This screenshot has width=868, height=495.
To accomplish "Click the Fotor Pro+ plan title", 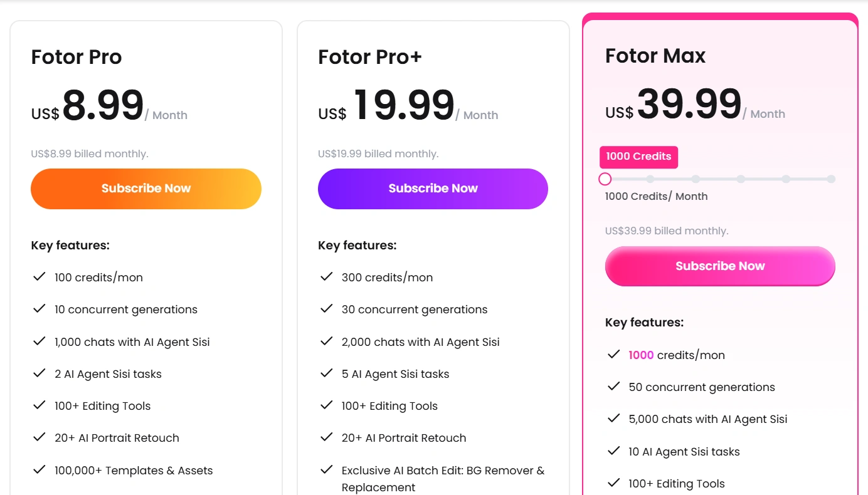I will [370, 57].
